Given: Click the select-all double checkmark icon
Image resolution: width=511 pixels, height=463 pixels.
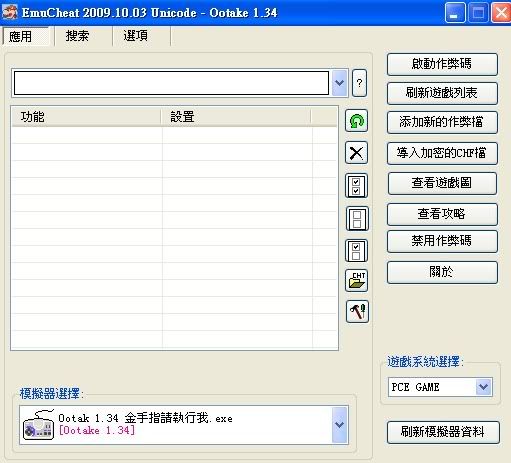Looking at the screenshot, I should 356,186.
